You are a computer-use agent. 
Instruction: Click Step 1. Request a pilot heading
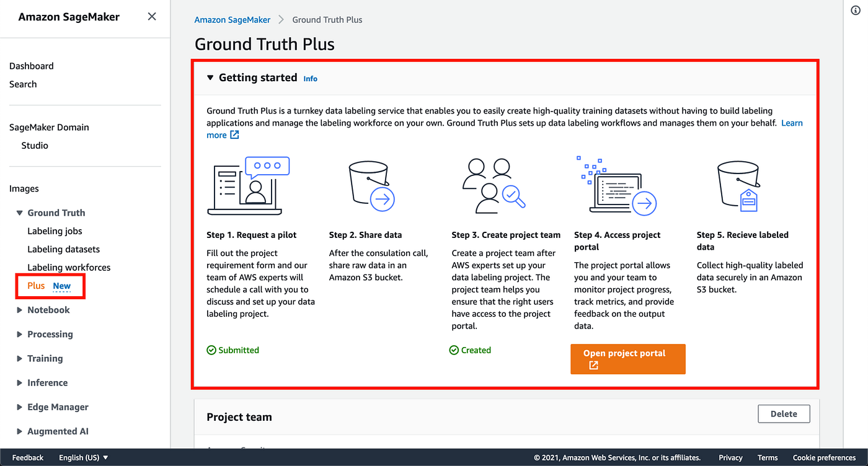click(x=252, y=235)
